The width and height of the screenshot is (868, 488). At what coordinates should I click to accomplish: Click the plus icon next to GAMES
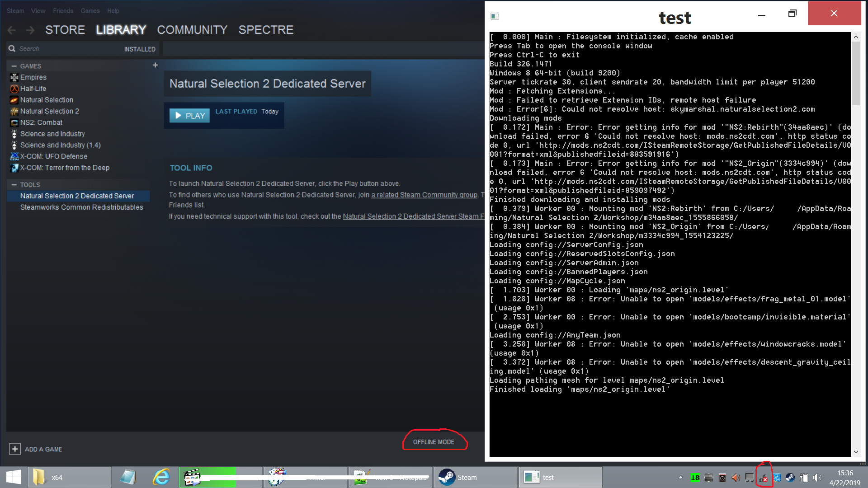155,65
